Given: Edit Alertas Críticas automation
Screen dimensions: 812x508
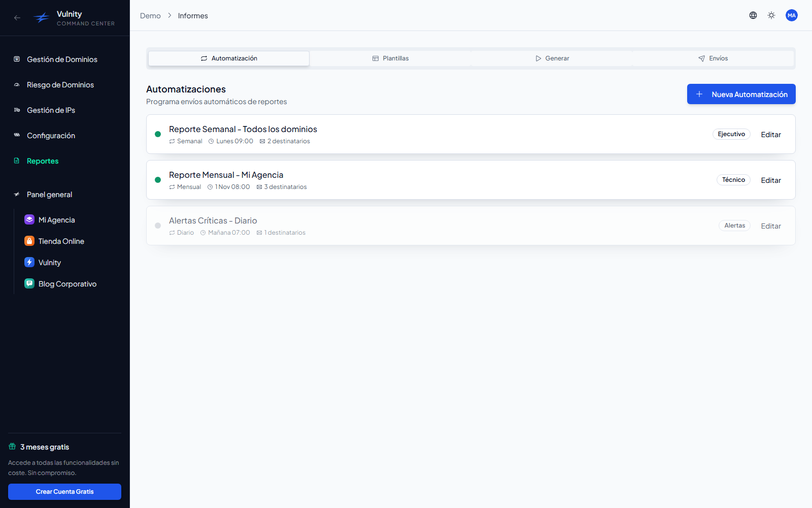Looking at the screenshot, I should point(771,226).
